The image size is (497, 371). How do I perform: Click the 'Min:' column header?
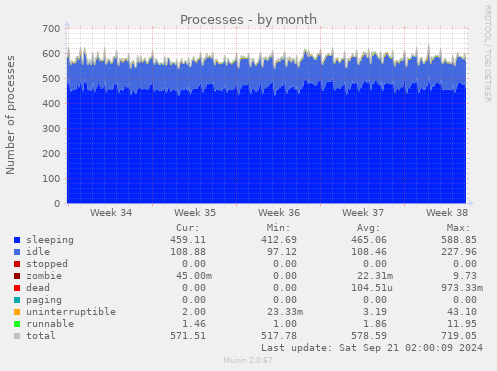[x=278, y=228]
